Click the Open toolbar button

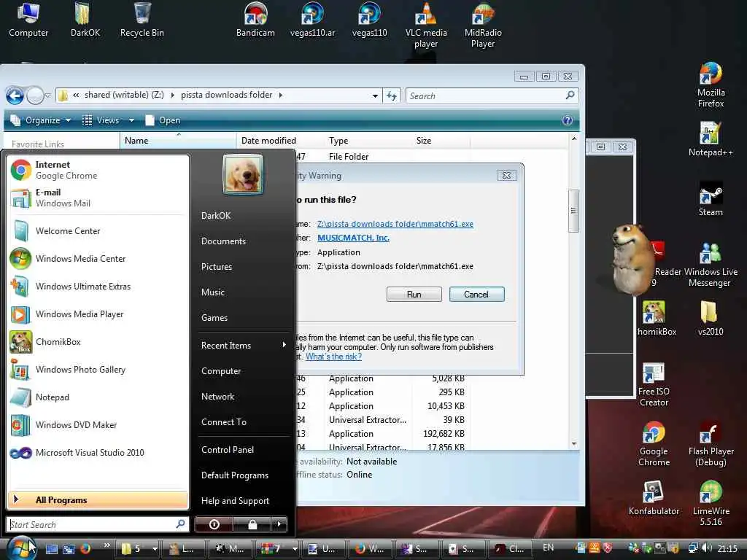tap(163, 120)
